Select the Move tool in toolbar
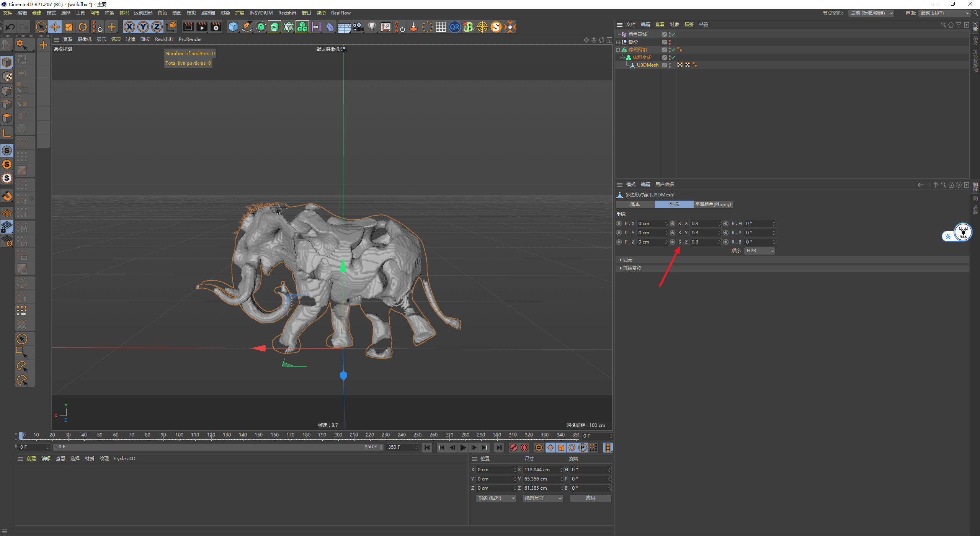980x536 pixels. (55, 27)
